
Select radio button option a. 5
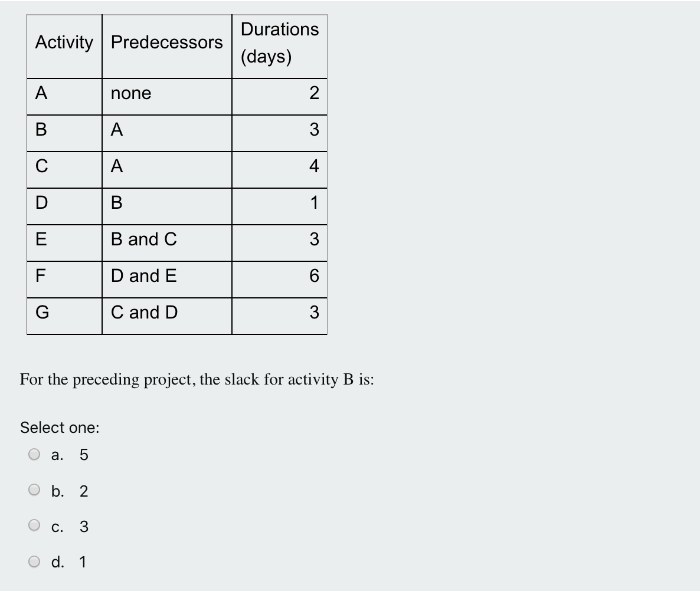34,454
